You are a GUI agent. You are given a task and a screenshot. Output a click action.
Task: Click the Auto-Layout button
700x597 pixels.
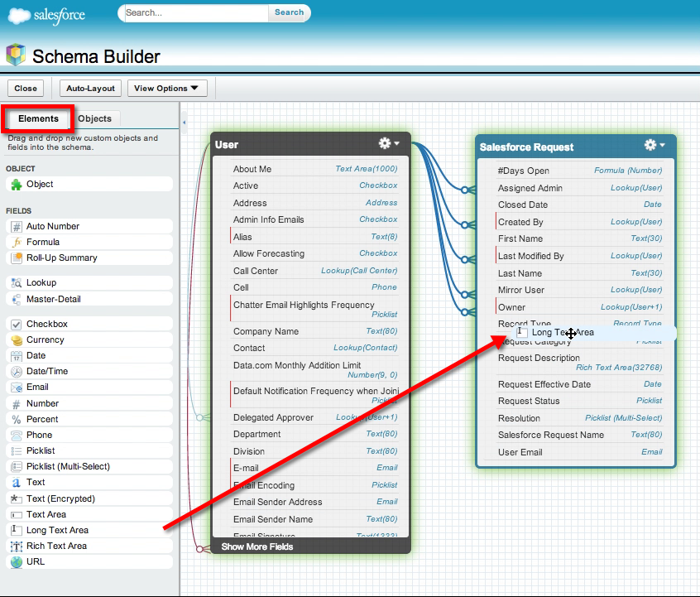point(91,89)
